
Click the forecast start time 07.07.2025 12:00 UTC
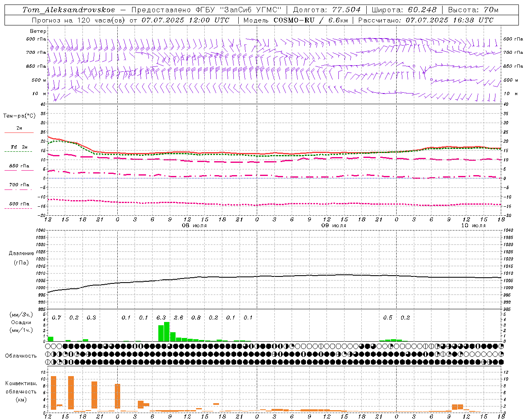pyautogui.click(x=185, y=20)
